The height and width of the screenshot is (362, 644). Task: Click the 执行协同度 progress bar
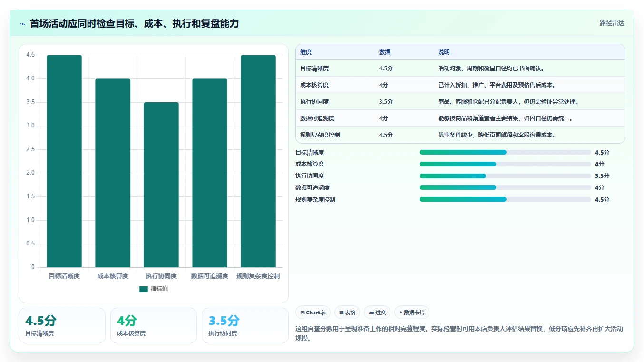(x=505, y=176)
